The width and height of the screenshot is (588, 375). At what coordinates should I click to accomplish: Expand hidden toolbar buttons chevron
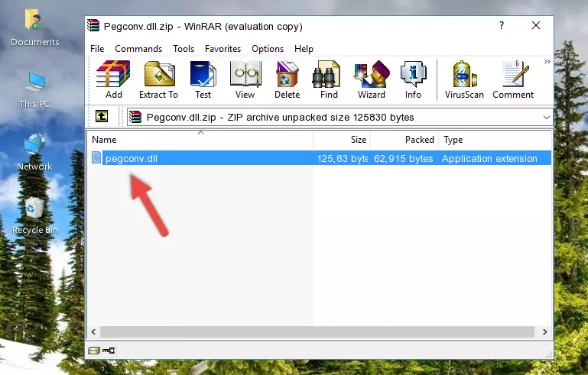coord(547,61)
